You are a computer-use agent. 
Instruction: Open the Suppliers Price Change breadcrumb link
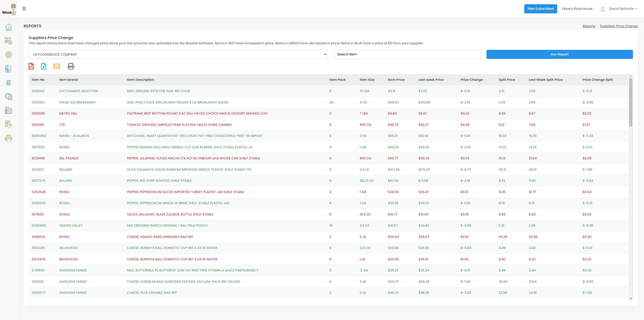[x=619, y=26]
